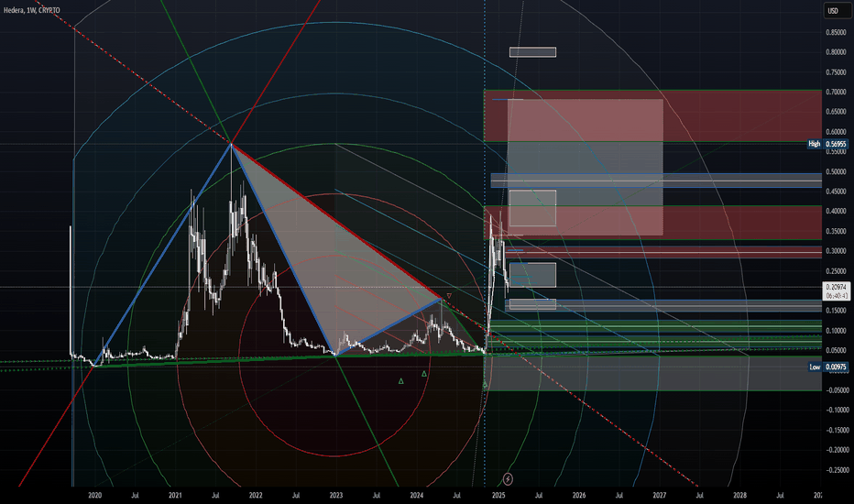Click the -0.25000 price axis label
Image resolution: width=854 pixels, height=504 pixels.
[836, 470]
